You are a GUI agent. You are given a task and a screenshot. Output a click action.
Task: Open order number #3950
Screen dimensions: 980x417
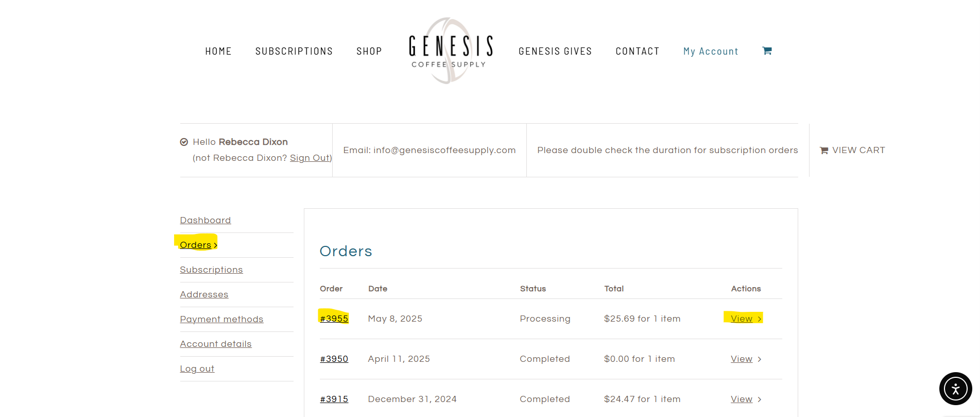pos(334,359)
